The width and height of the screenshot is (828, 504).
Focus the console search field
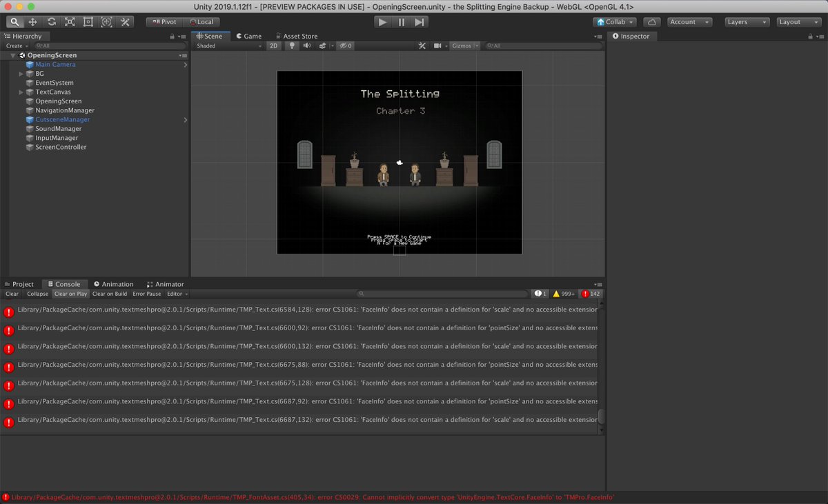[442, 294]
